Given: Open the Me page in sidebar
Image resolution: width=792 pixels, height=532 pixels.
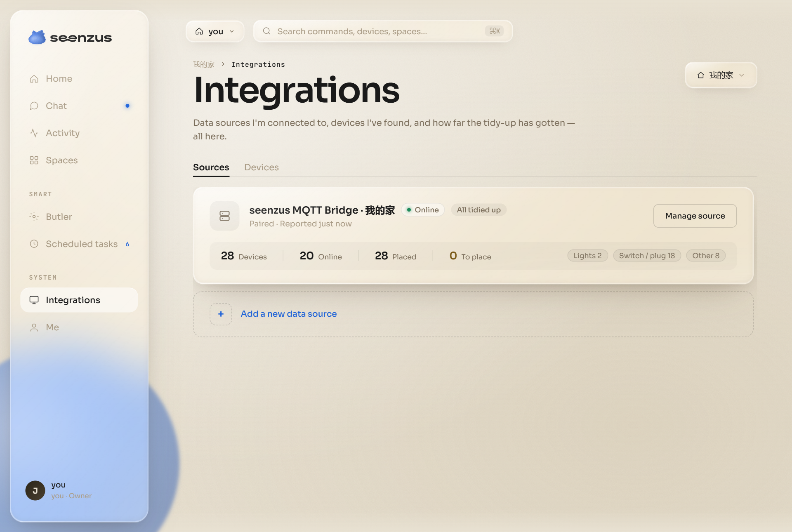Looking at the screenshot, I should coord(79,327).
